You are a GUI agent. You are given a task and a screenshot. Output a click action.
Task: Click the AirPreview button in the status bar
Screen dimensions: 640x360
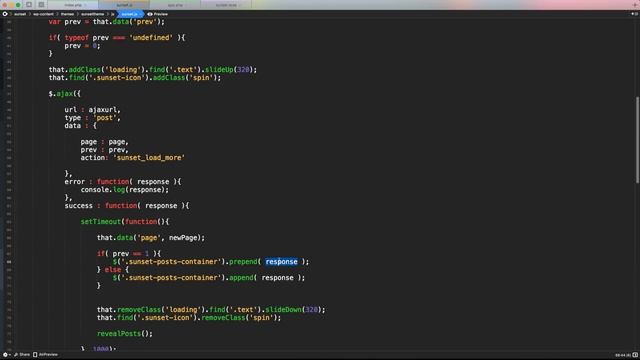point(45,355)
